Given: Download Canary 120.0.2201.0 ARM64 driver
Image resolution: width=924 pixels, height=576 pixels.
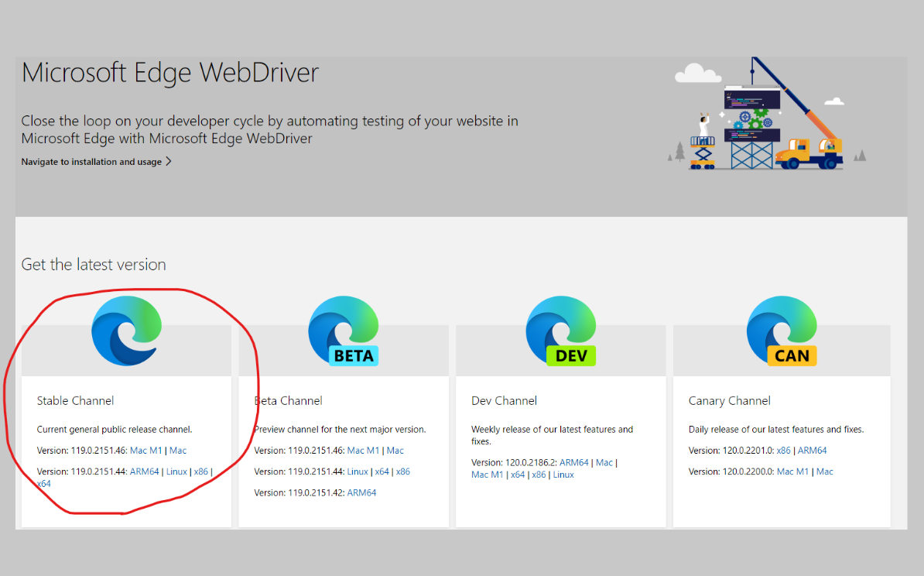Looking at the screenshot, I should [812, 451].
